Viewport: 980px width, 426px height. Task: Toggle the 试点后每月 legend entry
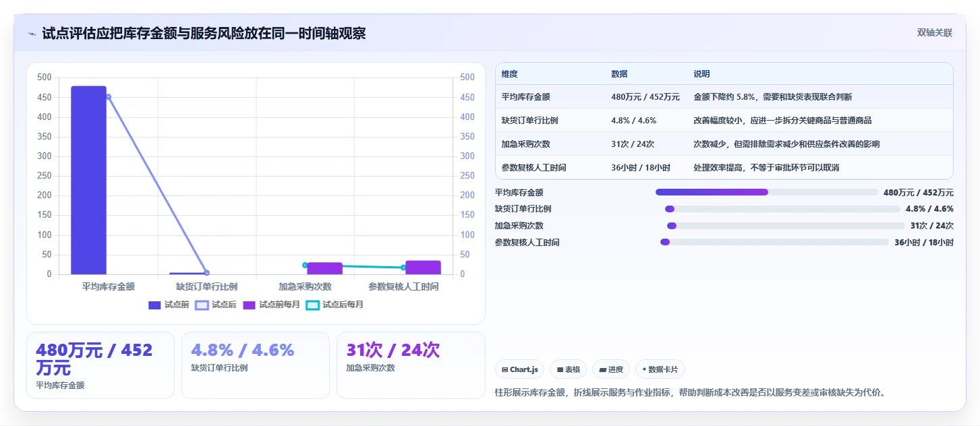pyautogui.click(x=335, y=305)
